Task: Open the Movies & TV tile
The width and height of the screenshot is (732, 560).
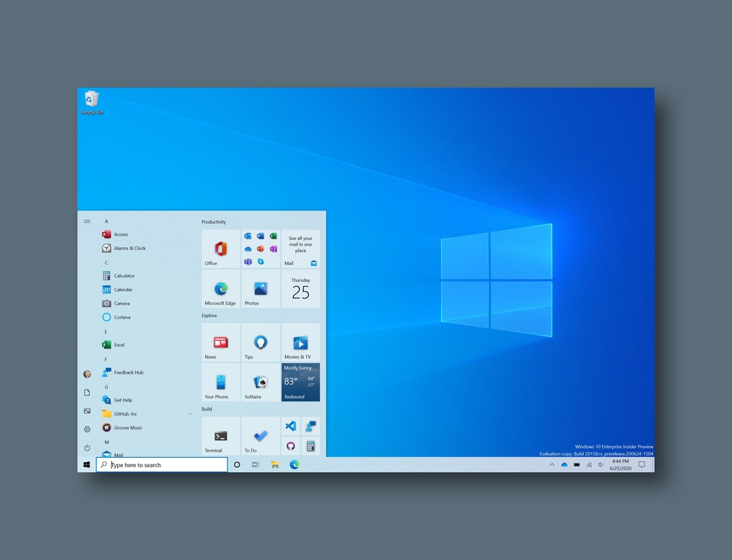Action: (300, 342)
